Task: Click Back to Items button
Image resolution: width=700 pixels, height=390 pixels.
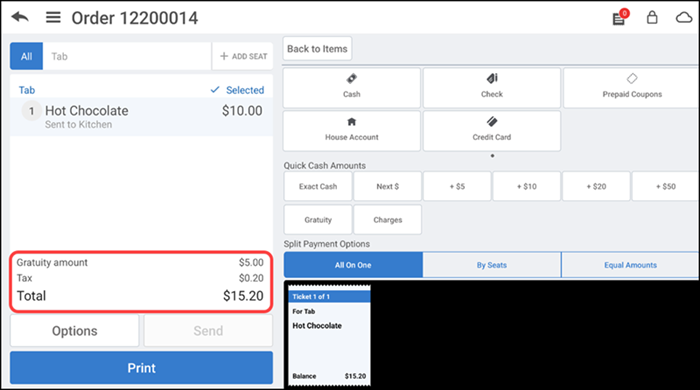Action: [317, 49]
